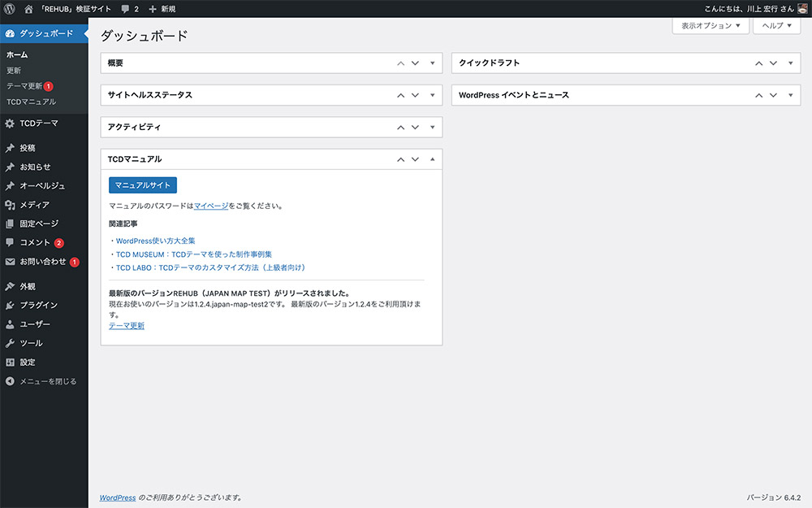
Task: Open TCDマニュアル in the sidebar submenu
Action: 31,102
